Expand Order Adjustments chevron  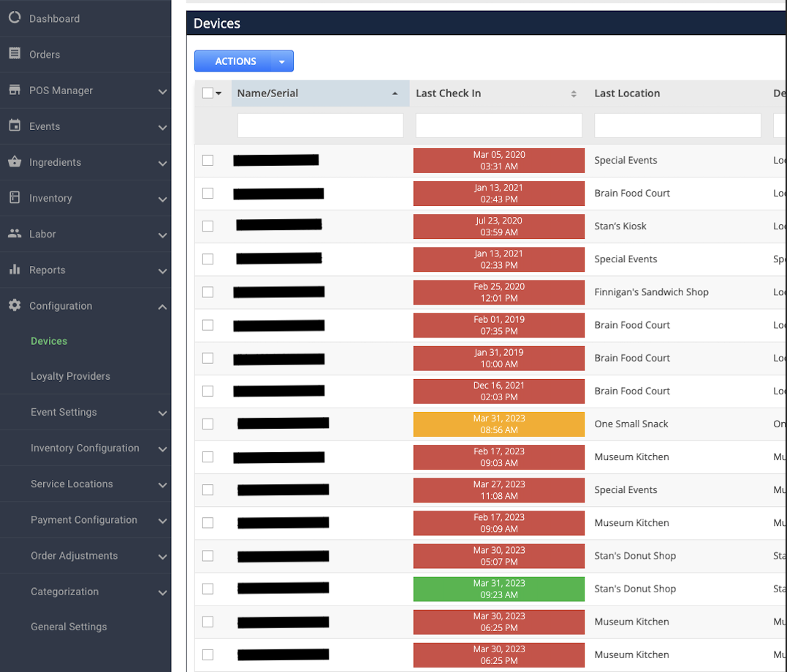pyautogui.click(x=162, y=557)
